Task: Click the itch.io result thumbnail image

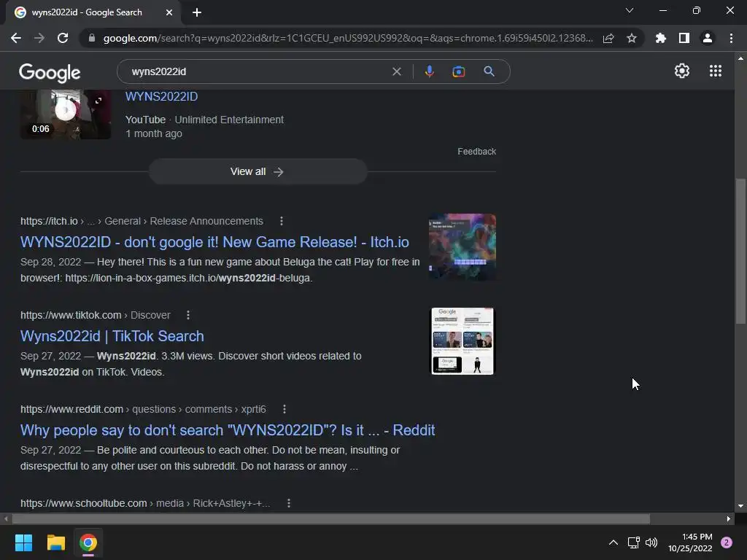Action: click(x=462, y=247)
